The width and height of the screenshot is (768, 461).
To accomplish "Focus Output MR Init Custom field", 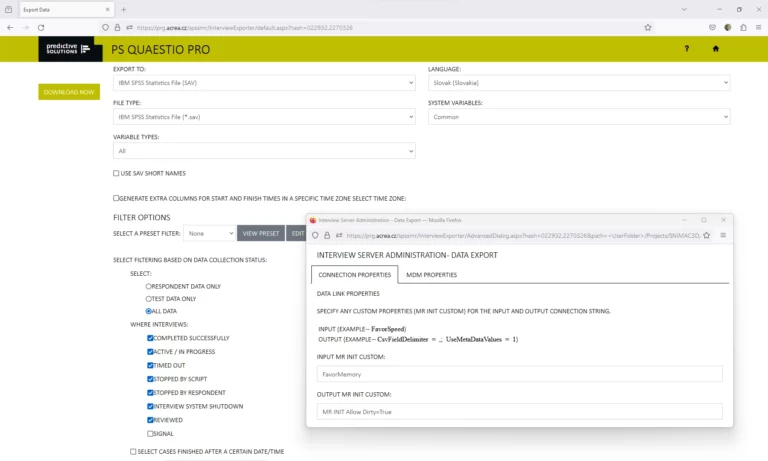I will click(519, 412).
